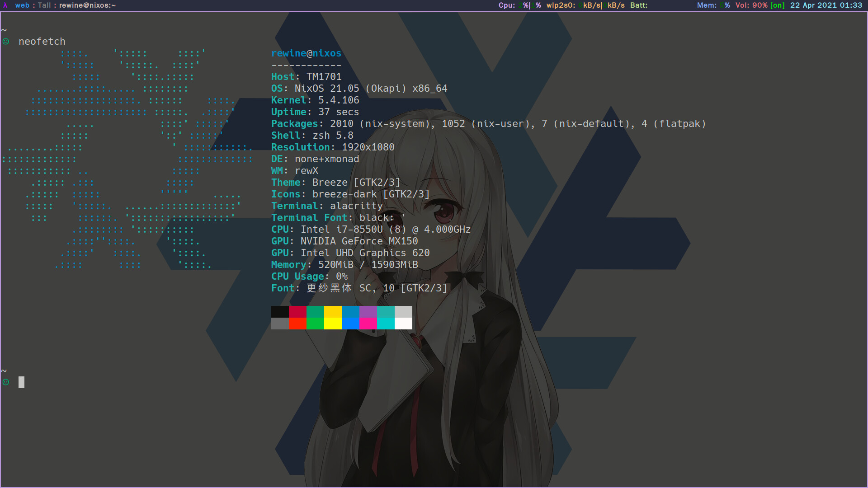Image resolution: width=868 pixels, height=488 pixels.
Task: Click the smiley prompt icon beside neofetch
Action: point(6,42)
